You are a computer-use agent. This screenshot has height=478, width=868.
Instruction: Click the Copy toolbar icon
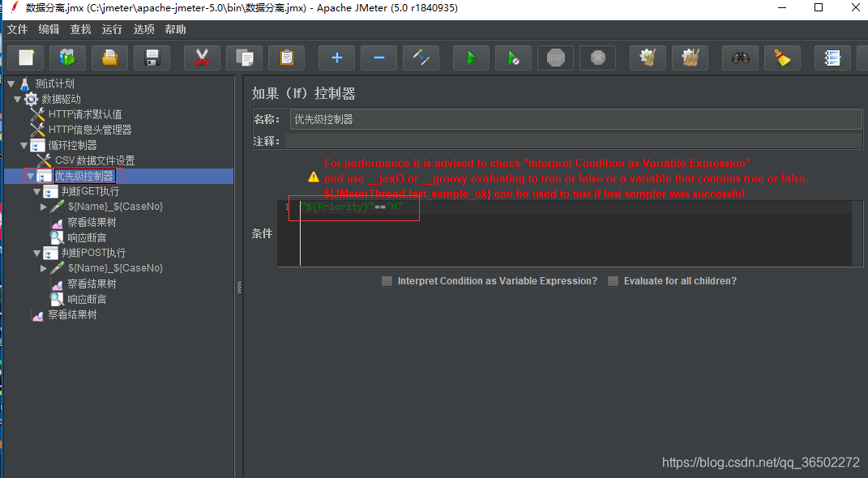244,58
